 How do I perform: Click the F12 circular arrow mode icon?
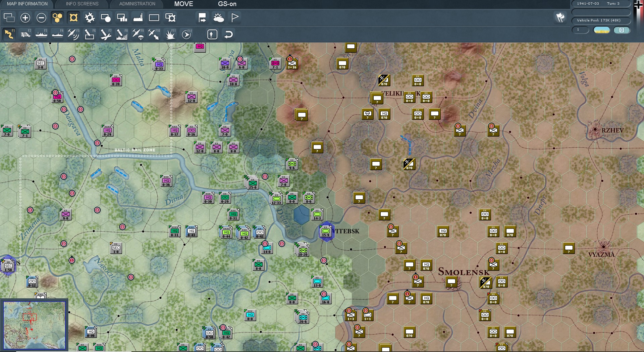point(186,34)
